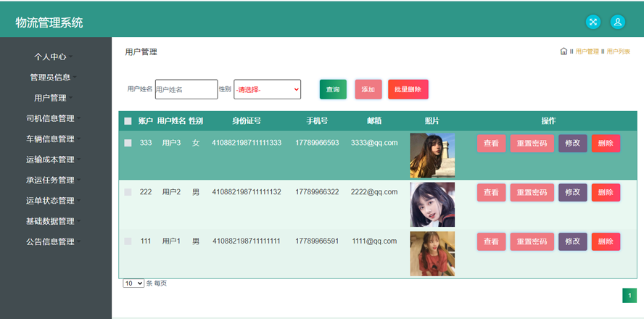Open the 性别 -请选择- dropdown
The height and width of the screenshot is (319, 644).
pyautogui.click(x=268, y=89)
